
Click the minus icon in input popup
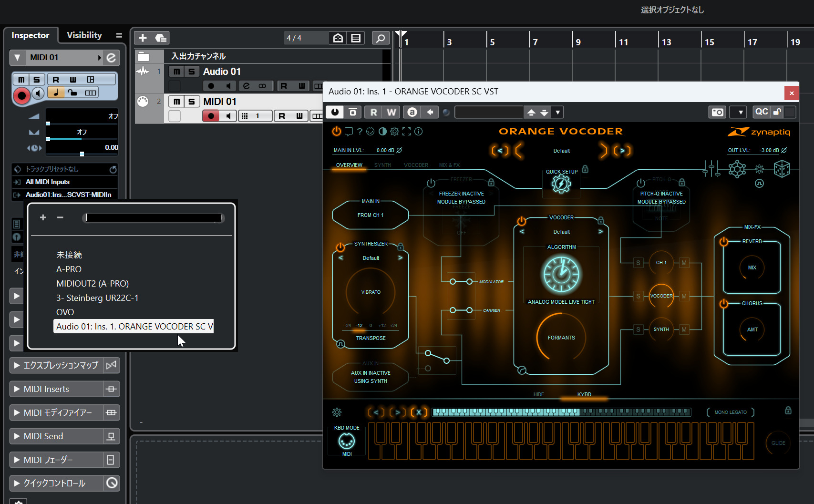click(x=60, y=217)
